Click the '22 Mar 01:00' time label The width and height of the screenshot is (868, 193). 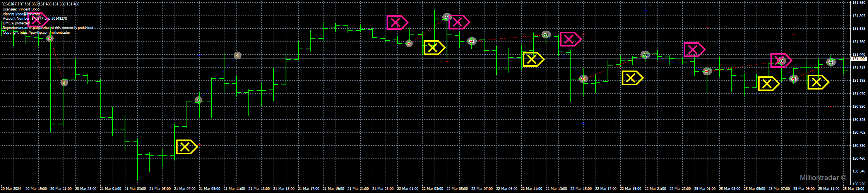click(x=407, y=189)
